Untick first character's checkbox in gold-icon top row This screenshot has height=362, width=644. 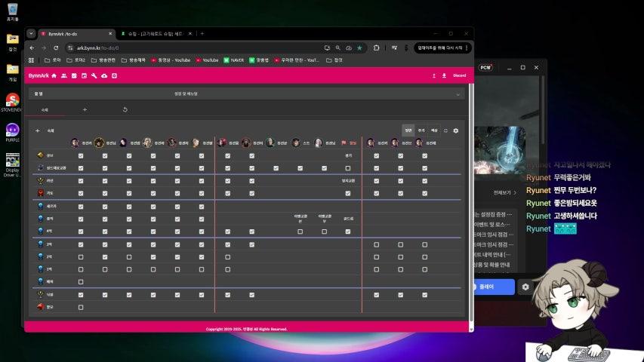pyautogui.click(x=81, y=156)
